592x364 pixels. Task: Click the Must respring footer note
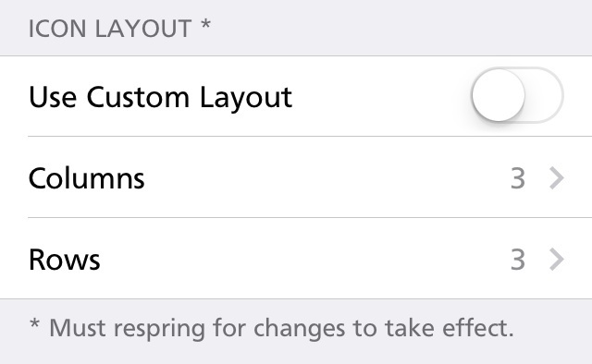tap(271, 328)
